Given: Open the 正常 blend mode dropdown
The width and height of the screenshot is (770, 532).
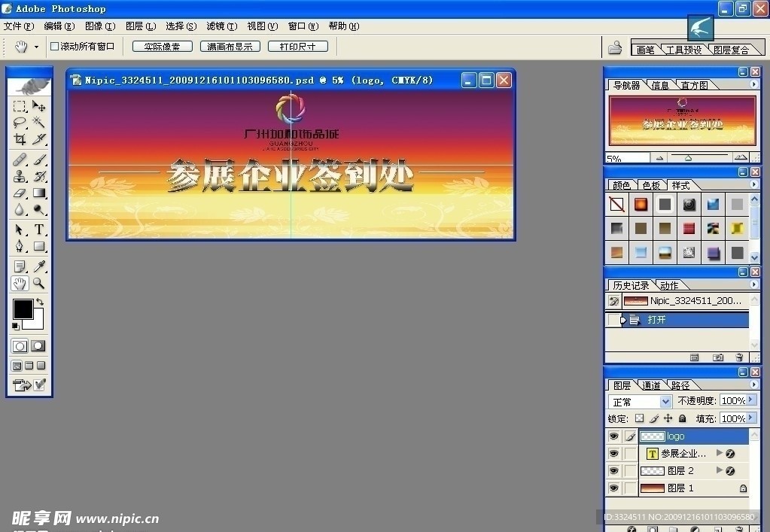Looking at the screenshot, I should pos(641,402).
